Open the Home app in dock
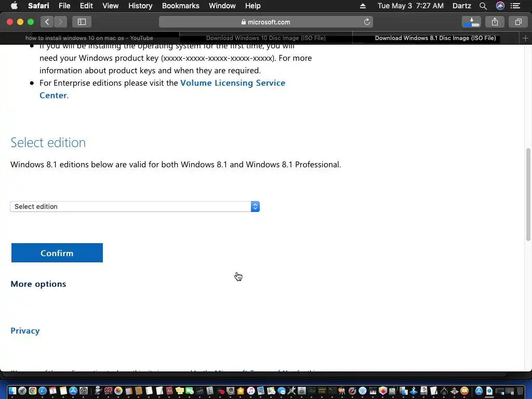The width and height of the screenshot is (532, 399). 241,391
